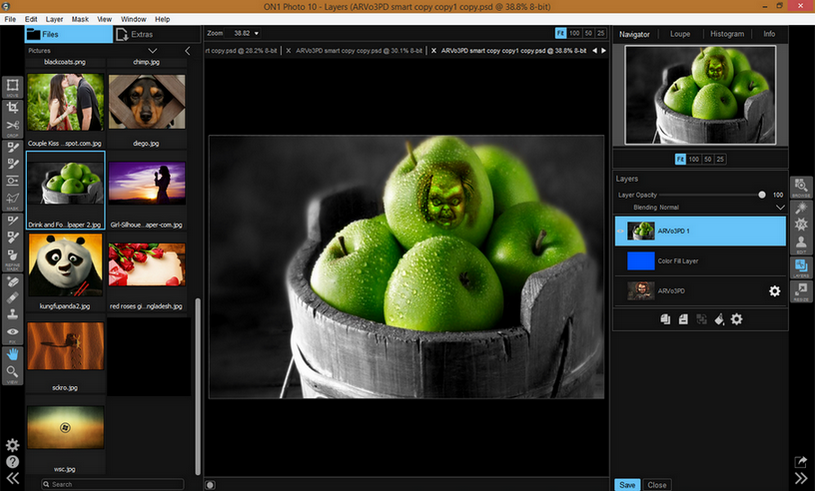
Task: Set Navigator zoom to 50
Action: click(x=707, y=159)
